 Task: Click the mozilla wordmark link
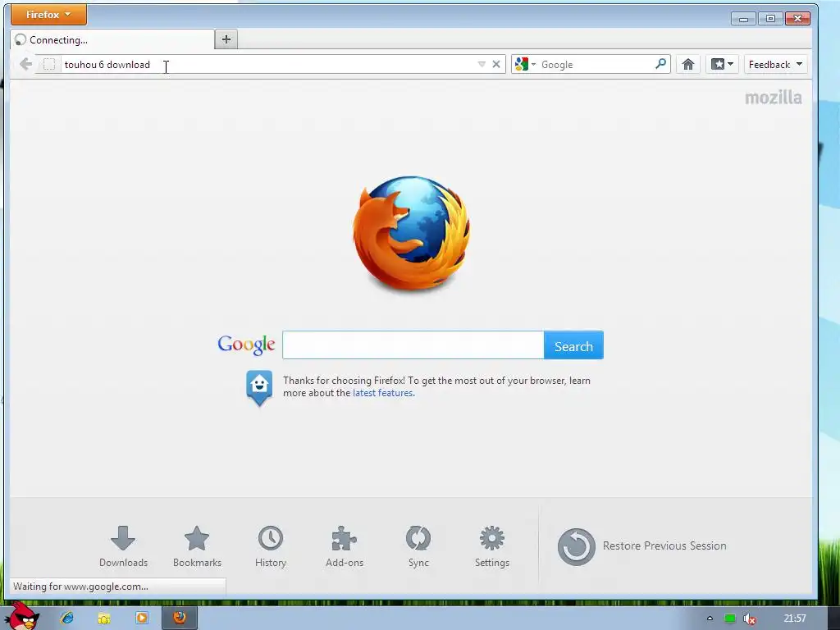point(773,98)
